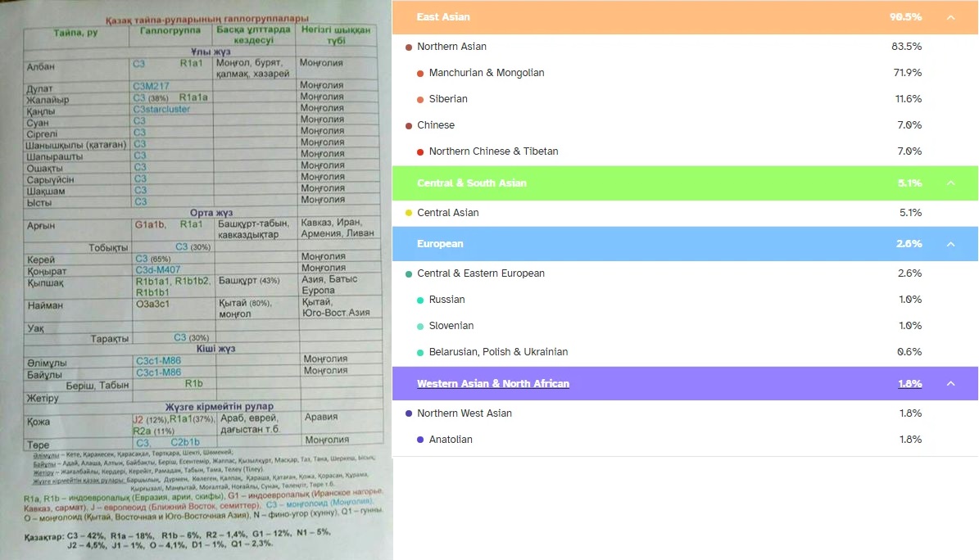Screen dimensions: 979x560
Task: Collapse Western Asian & North African chevron
Action: pyautogui.click(x=950, y=383)
